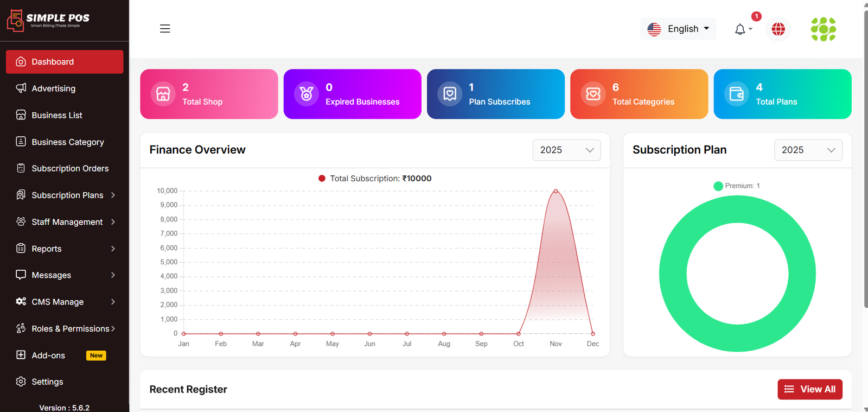
Task: Click the Expired Businesses medal icon
Action: (307, 94)
